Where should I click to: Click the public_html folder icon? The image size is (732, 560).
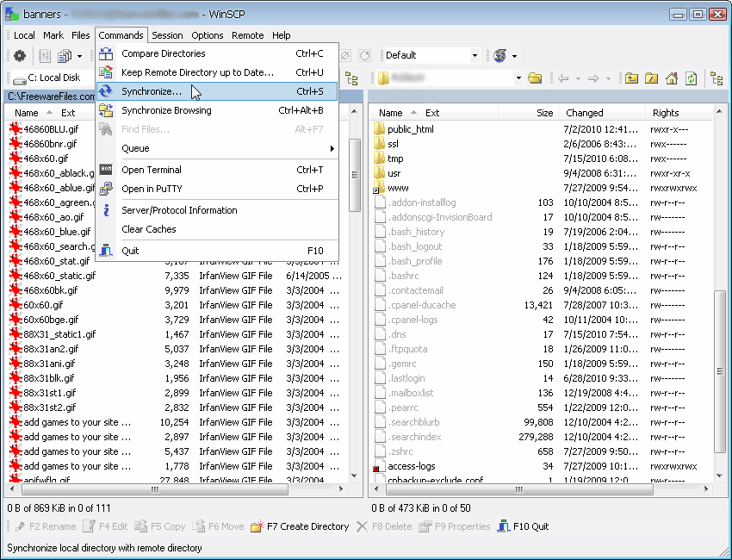coord(380,129)
